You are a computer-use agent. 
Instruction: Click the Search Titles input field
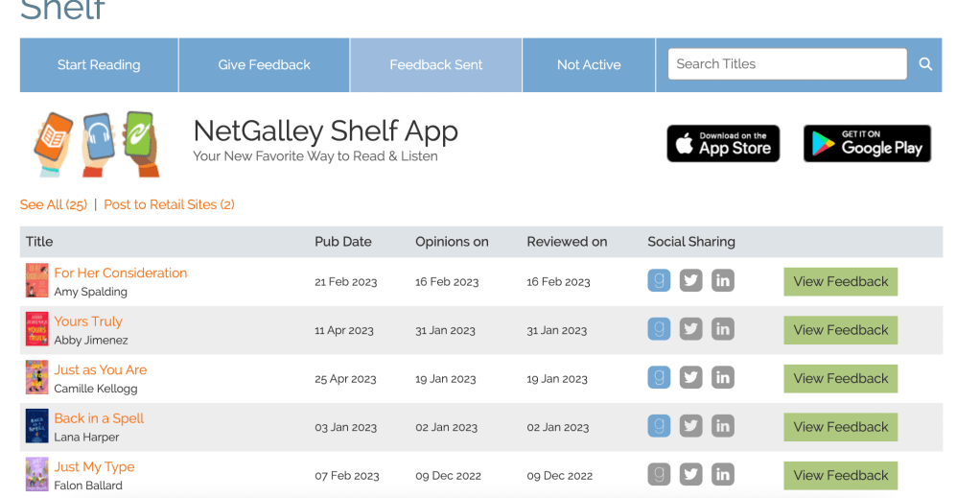pyautogui.click(x=786, y=64)
